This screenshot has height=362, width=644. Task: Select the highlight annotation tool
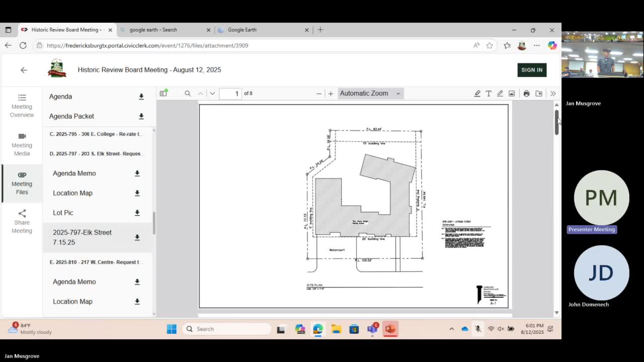point(477,94)
